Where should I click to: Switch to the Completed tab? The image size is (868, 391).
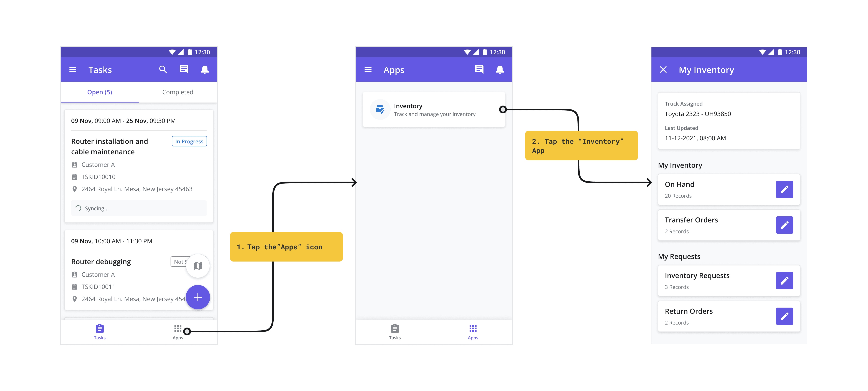click(x=178, y=92)
